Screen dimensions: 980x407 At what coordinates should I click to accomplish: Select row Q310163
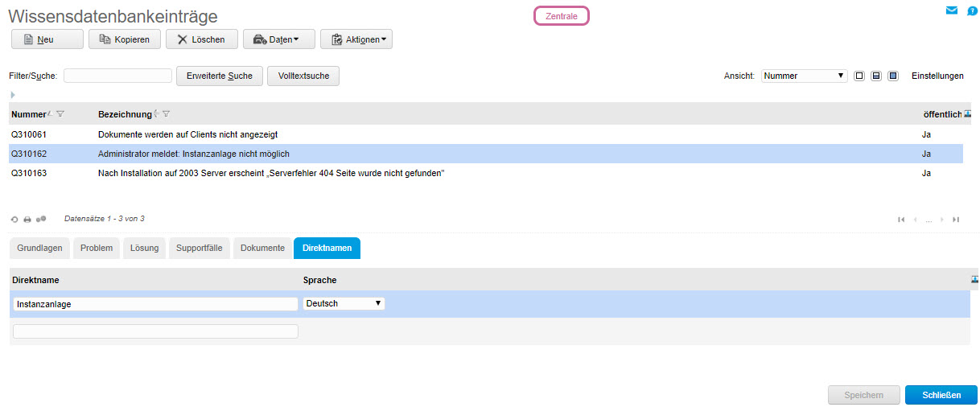point(486,173)
